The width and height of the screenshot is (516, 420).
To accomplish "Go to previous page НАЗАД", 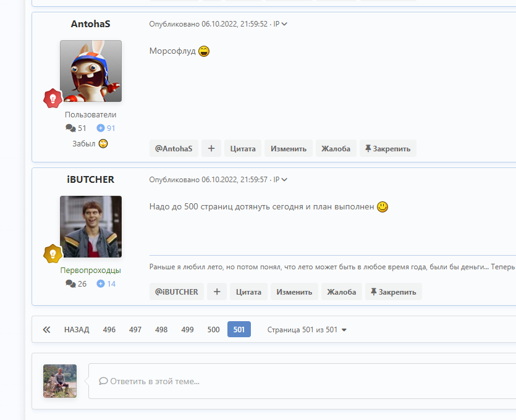I will (77, 330).
